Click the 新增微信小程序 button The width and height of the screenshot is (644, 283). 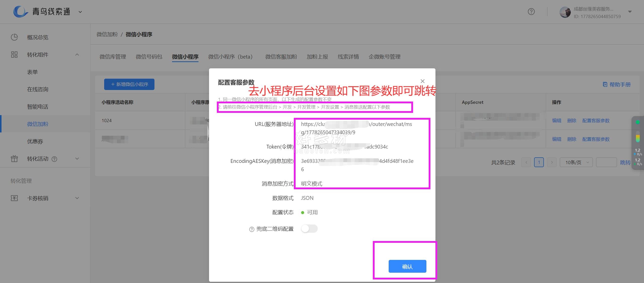[x=129, y=84]
